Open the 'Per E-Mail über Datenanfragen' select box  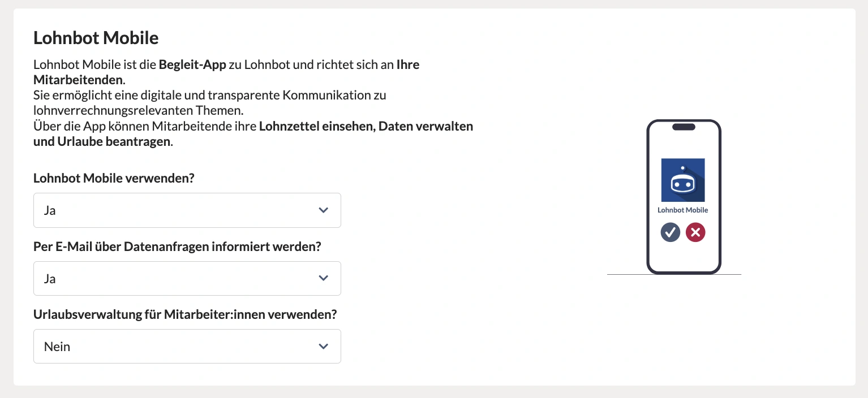pyautogui.click(x=187, y=278)
